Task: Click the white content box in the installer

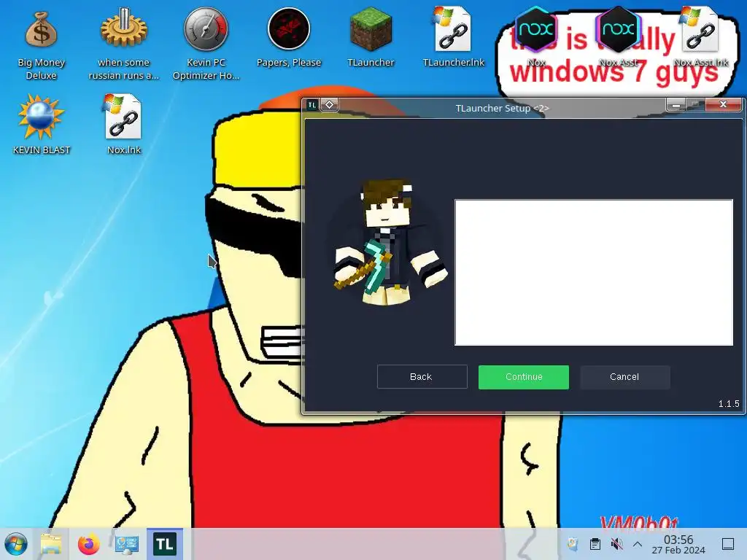Action: pos(594,273)
